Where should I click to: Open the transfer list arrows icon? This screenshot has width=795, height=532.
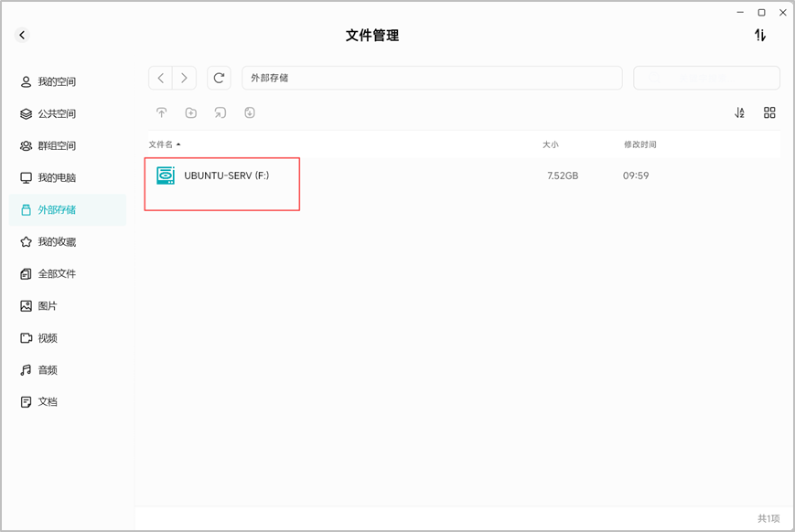tap(759, 35)
